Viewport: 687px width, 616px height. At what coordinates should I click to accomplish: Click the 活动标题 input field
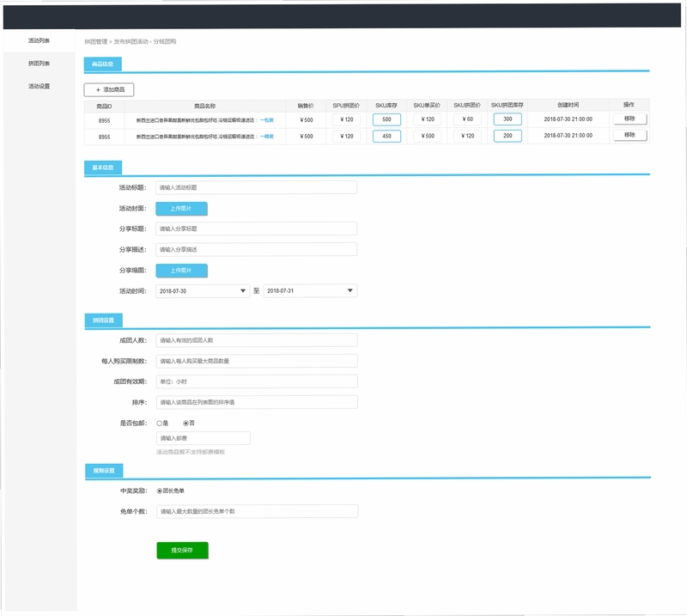(256, 187)
